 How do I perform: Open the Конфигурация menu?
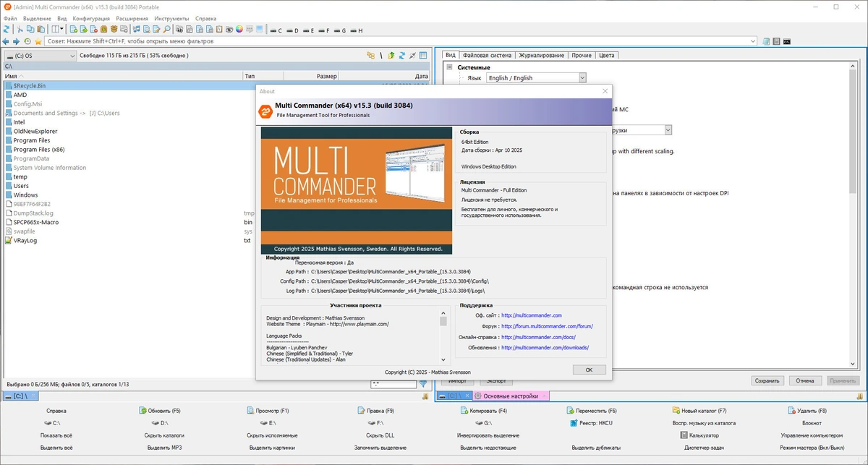pyautogui.click(x=91, y=18)
